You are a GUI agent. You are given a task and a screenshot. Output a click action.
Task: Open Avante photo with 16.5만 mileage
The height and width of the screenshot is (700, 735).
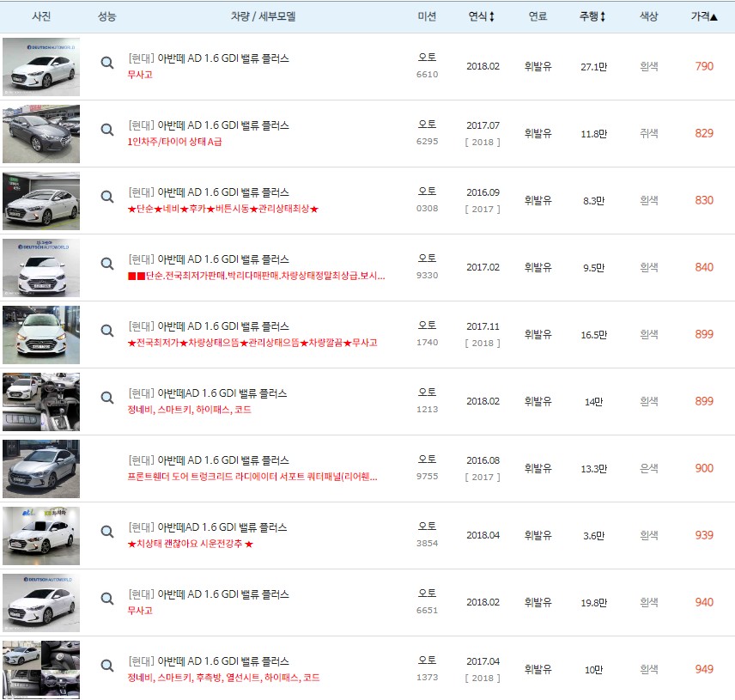[41, 335]
